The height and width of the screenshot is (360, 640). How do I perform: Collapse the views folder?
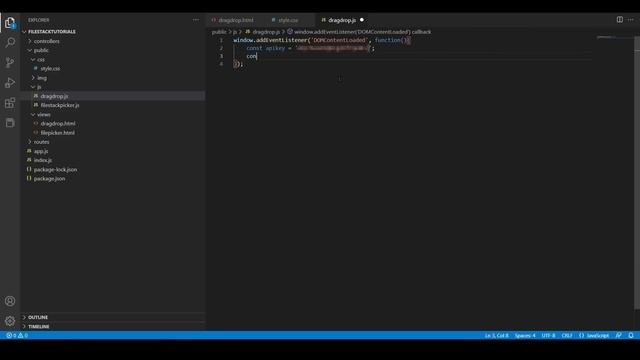click(x=44, y=114)
